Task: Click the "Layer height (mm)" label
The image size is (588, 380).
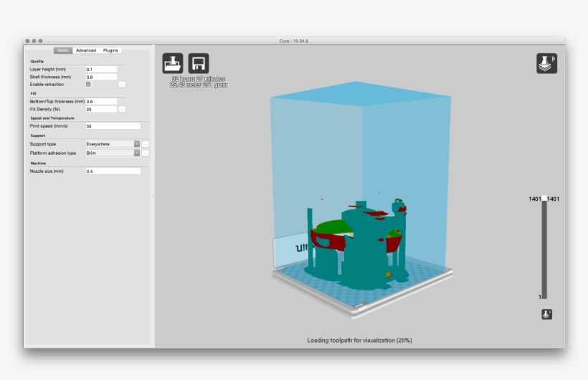Action: pos(47,69)
